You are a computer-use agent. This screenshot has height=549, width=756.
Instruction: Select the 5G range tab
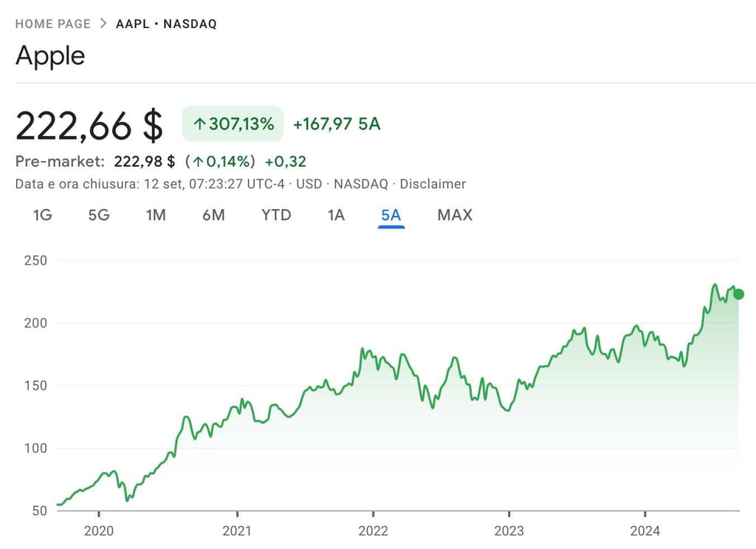click(x=99, y=215)
